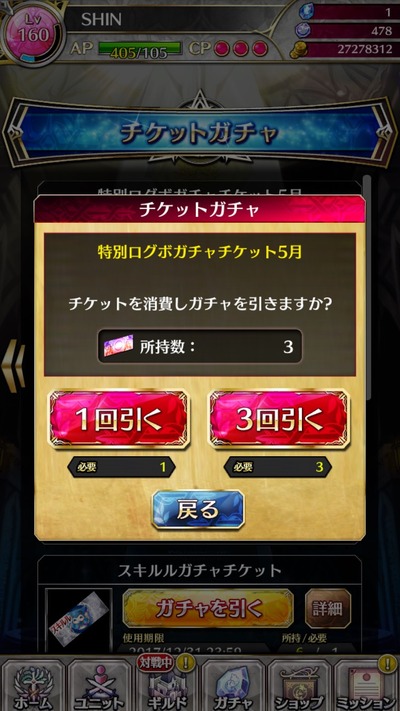The height and width of the screenshot is (711, 400).
Task: Tap the Lv 160 player level badge
Action: pos(33,33)
